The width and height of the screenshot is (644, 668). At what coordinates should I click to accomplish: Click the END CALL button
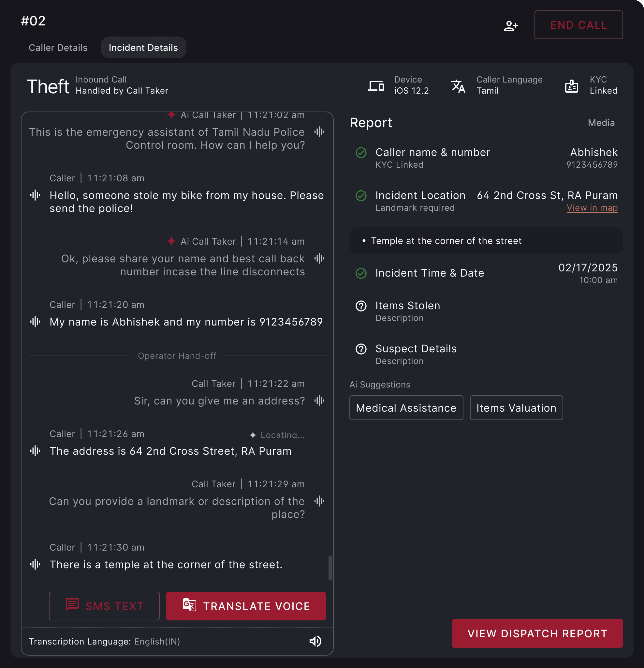(x=578, y=25)
